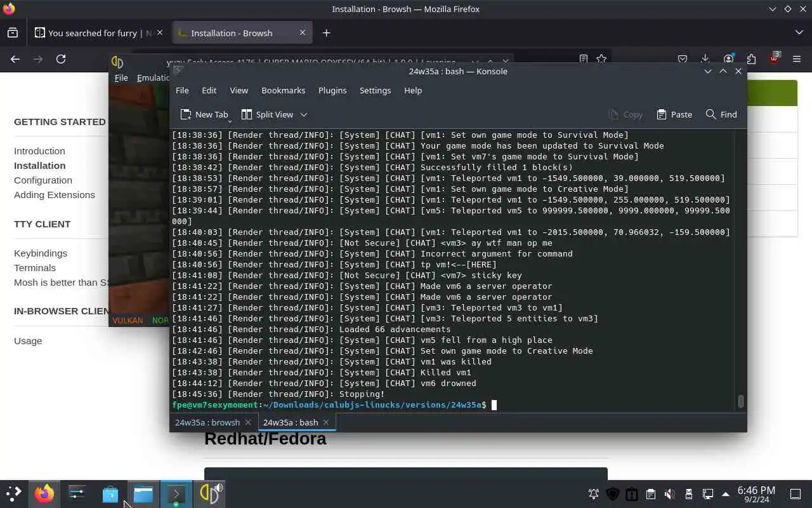Toggle Firefox reader view icon

point(583,59)
